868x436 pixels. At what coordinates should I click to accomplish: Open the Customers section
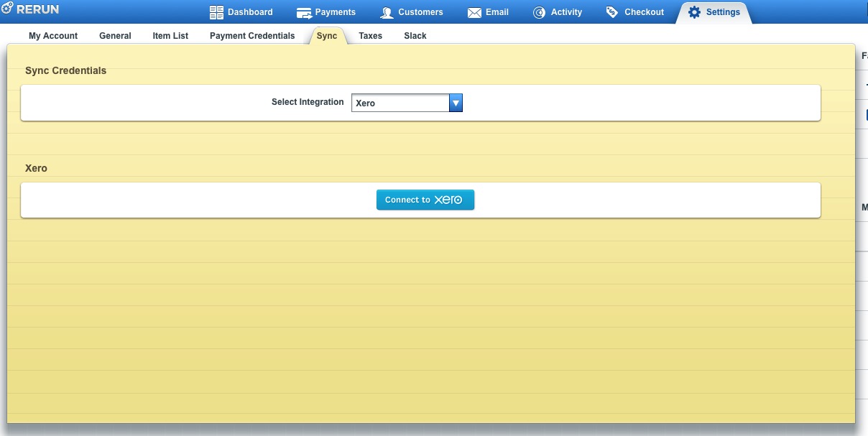(412, 12)
